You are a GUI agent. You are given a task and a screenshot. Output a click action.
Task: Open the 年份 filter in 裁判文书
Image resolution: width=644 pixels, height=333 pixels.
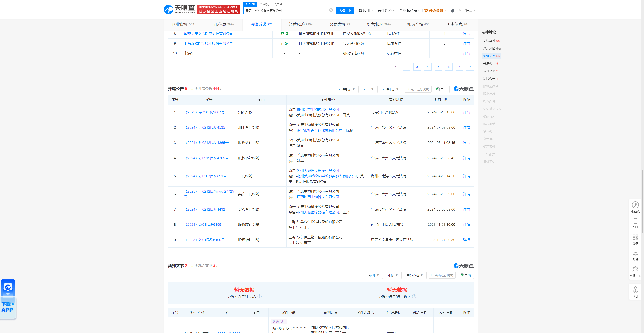(393, 275)
